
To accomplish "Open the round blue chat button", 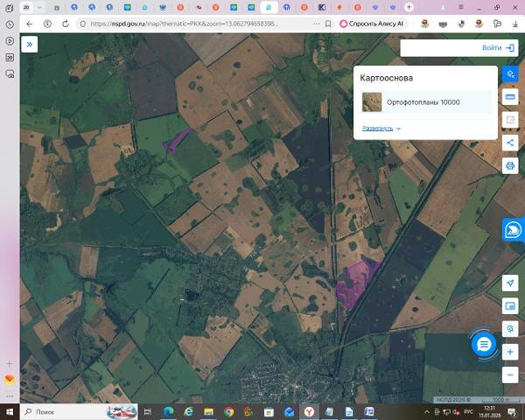I will (484, 344).
